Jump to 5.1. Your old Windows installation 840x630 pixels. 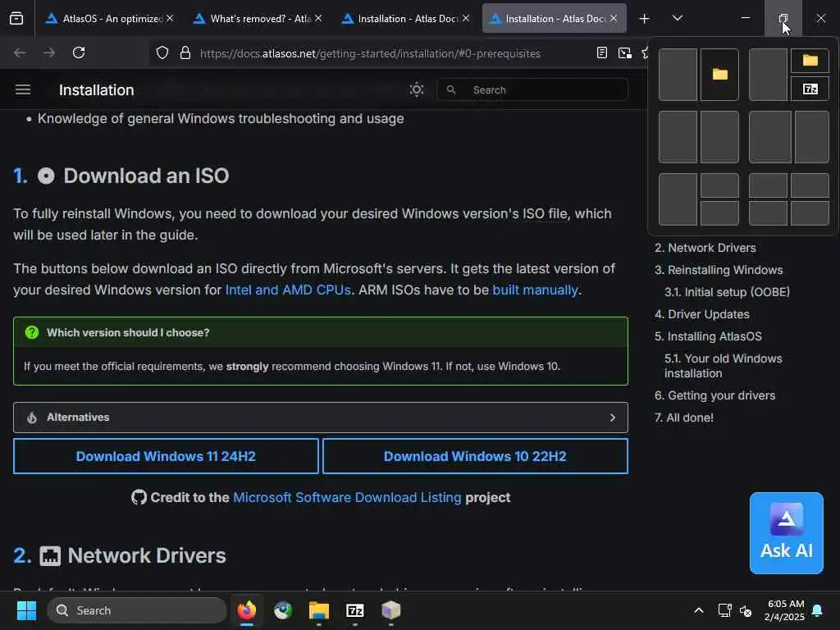tap(723, 366)
